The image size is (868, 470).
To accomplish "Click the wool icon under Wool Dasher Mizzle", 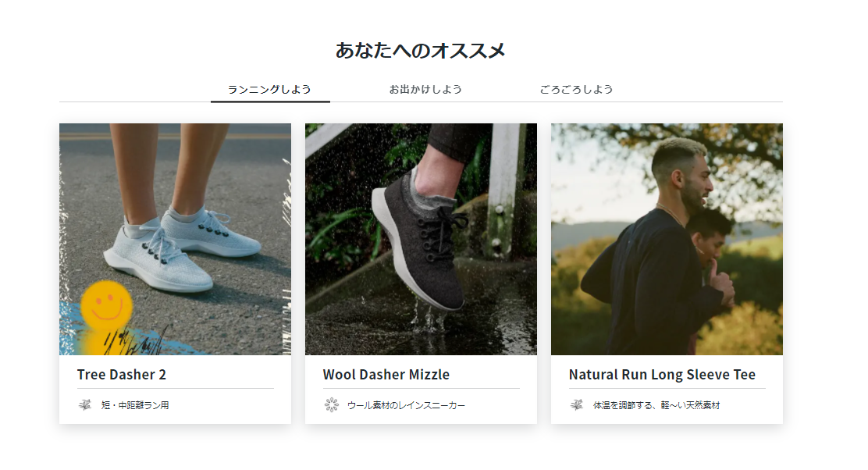I will click(331, 405).
